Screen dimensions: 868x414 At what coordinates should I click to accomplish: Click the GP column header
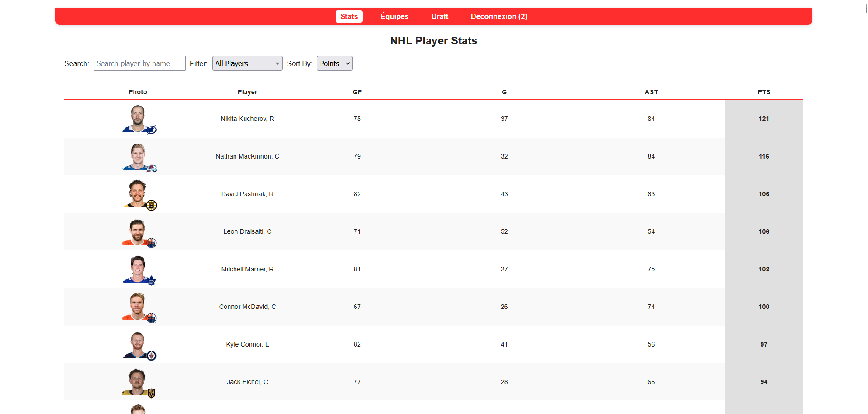point(357,92)
